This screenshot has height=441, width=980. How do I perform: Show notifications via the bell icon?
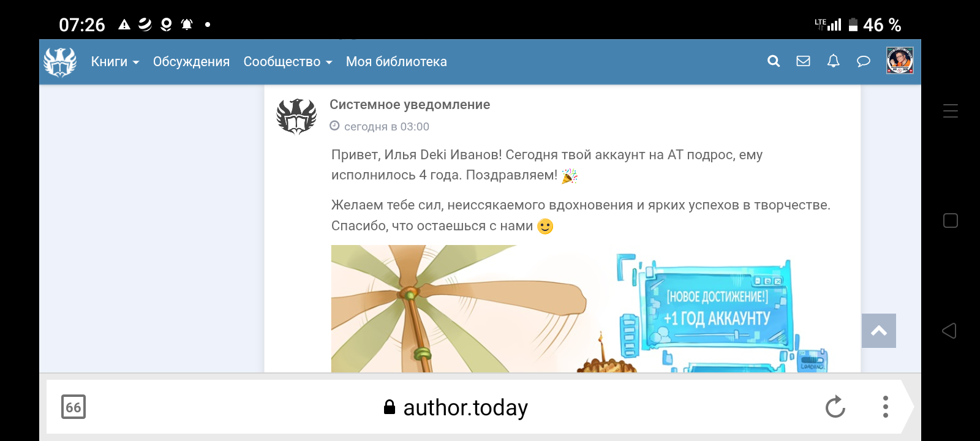tap(833, 61)
